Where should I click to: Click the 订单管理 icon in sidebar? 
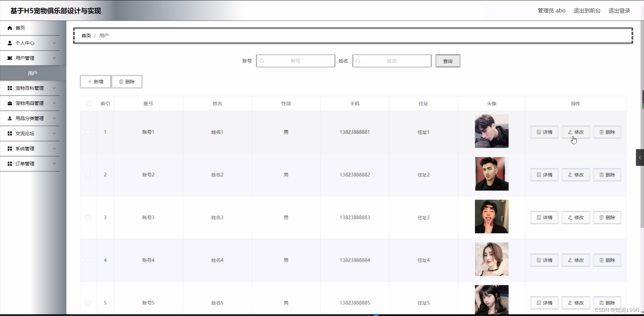pos(9,164)
